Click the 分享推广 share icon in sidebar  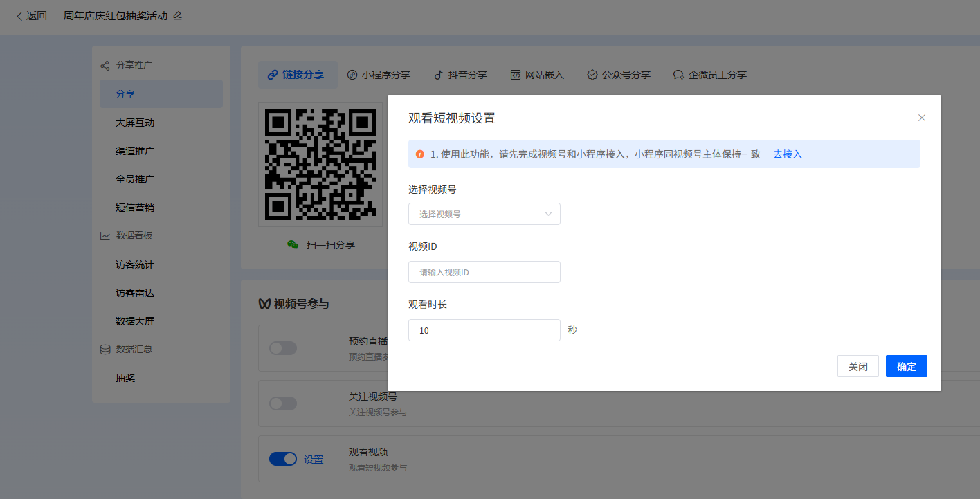pos(105,66)
